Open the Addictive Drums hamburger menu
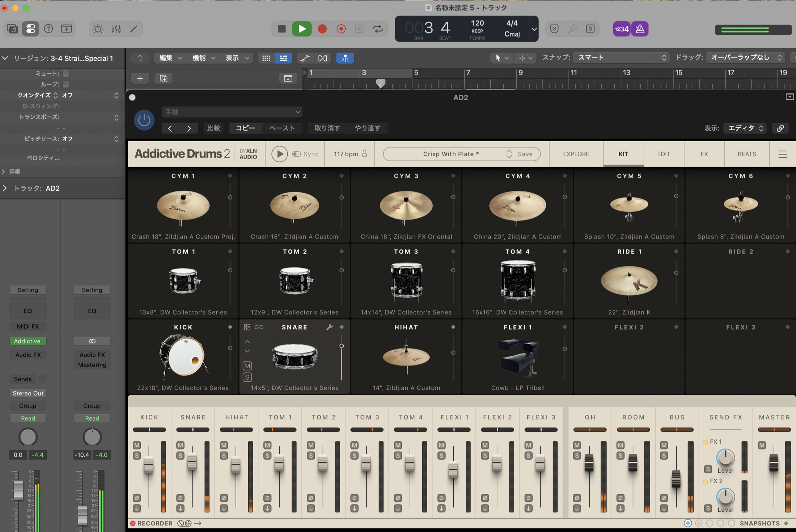The image size is (796, 532). [783, 154]
